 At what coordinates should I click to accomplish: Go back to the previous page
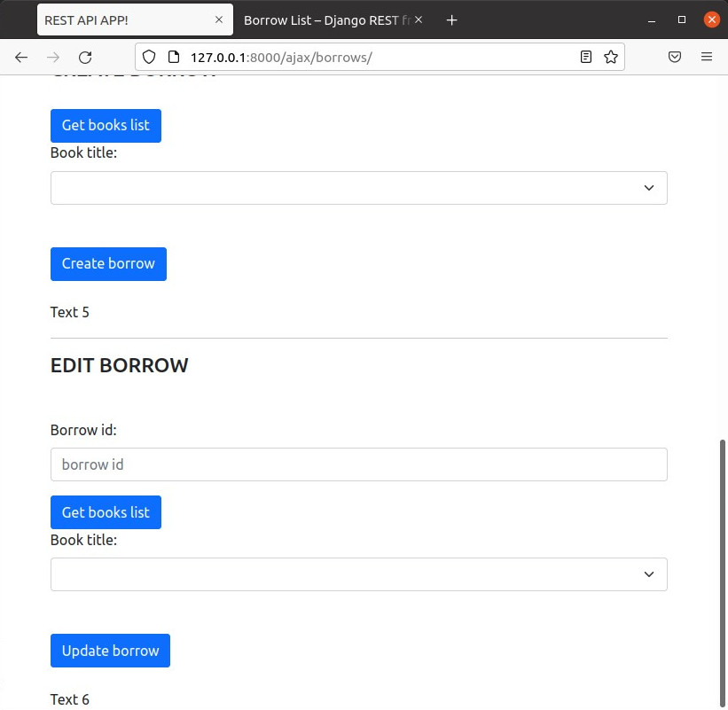[21, 57]
